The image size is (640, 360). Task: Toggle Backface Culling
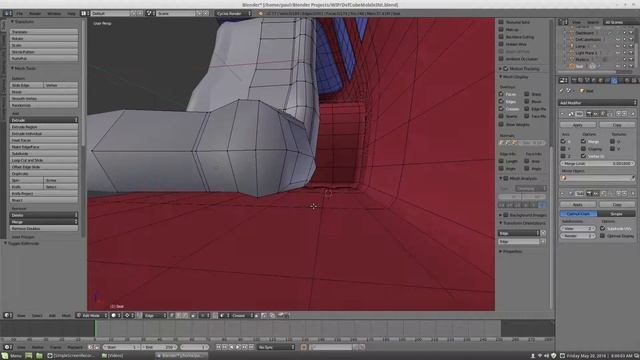[x=501, y=37]
